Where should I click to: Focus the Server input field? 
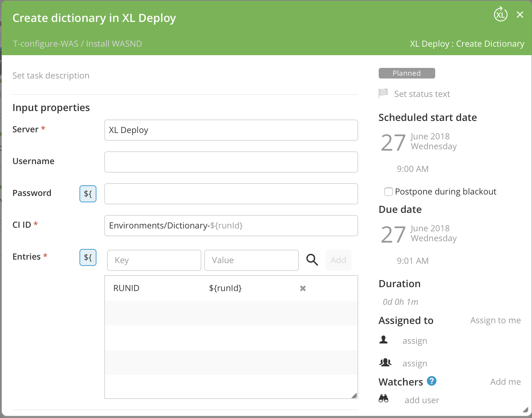[x=231, y=130]
